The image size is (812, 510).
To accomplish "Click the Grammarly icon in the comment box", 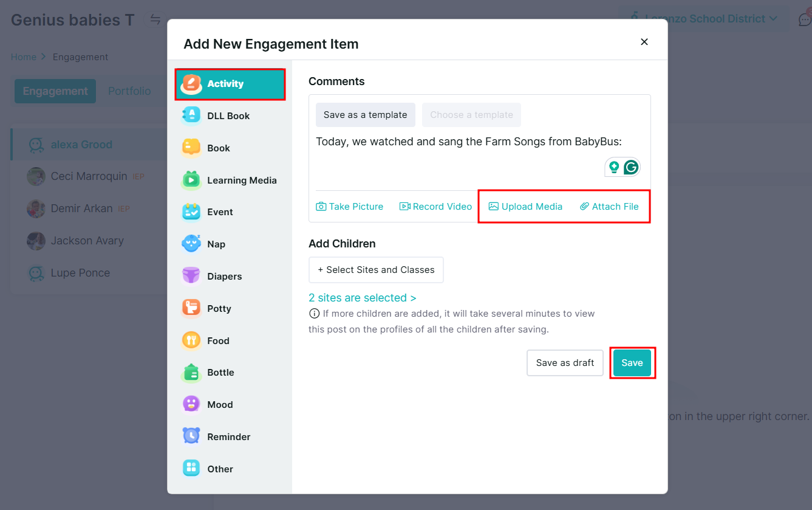I will [631, 167].
